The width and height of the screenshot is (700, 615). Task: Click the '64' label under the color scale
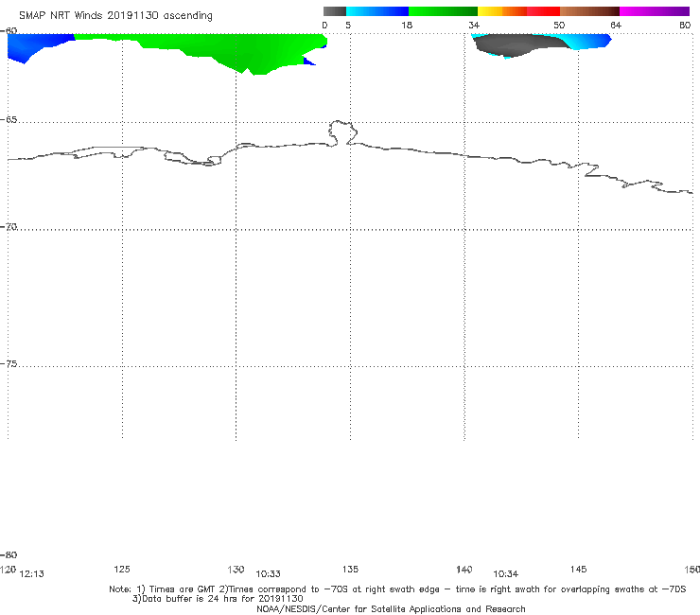(x=616, y=26)
